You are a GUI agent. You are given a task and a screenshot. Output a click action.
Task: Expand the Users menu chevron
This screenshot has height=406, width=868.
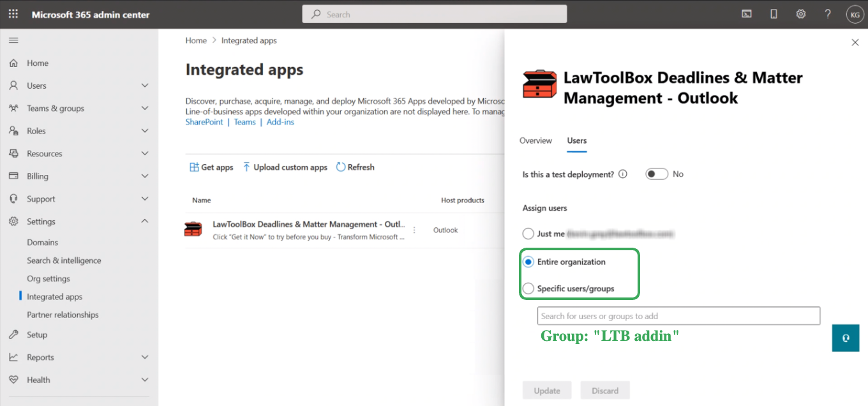pyautogui.click(x=145, y=86)
